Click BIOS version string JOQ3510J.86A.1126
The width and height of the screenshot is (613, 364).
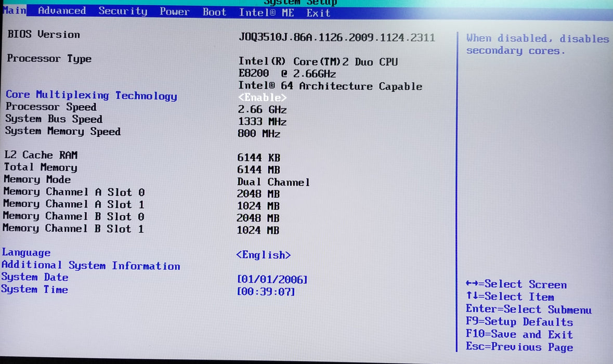click(336, 37)
